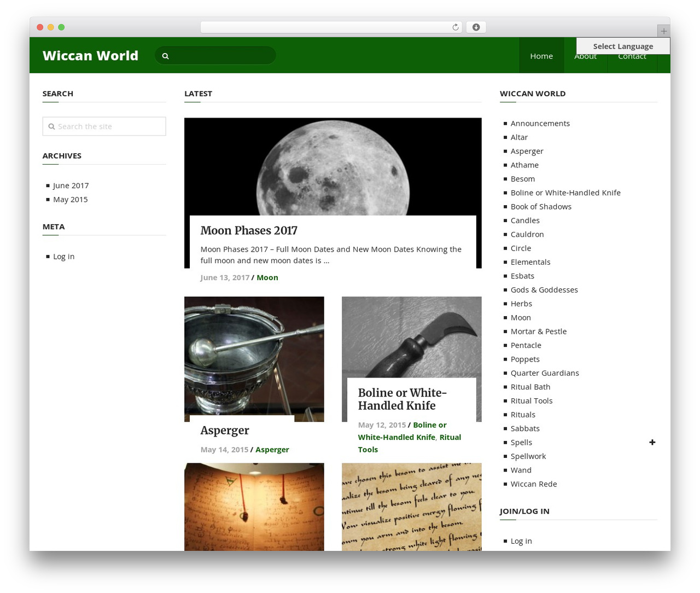Click the Ritual Tools tag on Boline post
Screen dimensions: 700x593
(410, 443)
